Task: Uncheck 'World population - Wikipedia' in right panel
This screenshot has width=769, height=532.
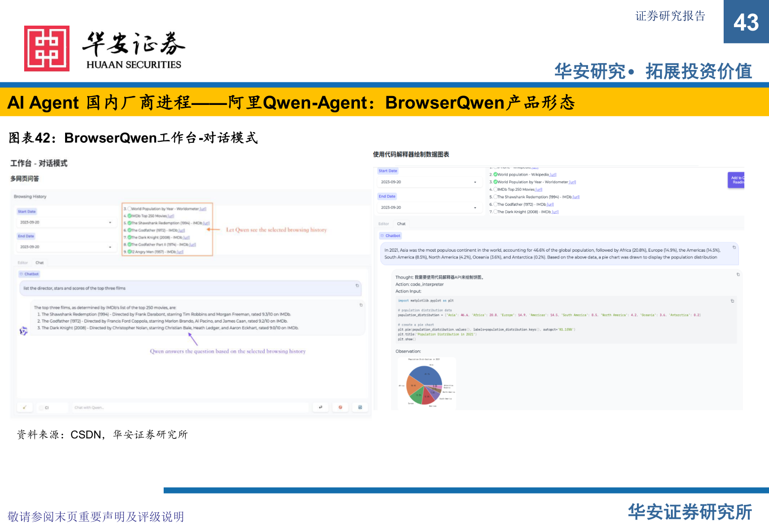Action: coord(495,174)
